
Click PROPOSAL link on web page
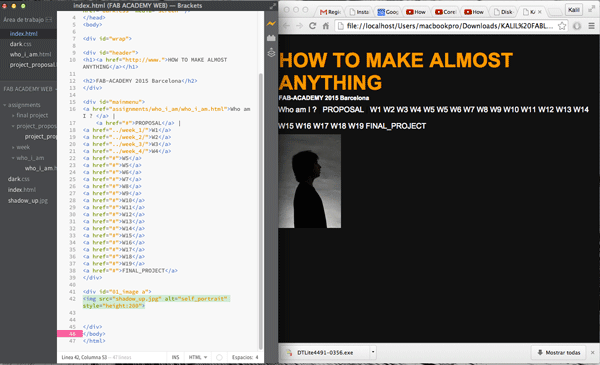coord(343,109)
